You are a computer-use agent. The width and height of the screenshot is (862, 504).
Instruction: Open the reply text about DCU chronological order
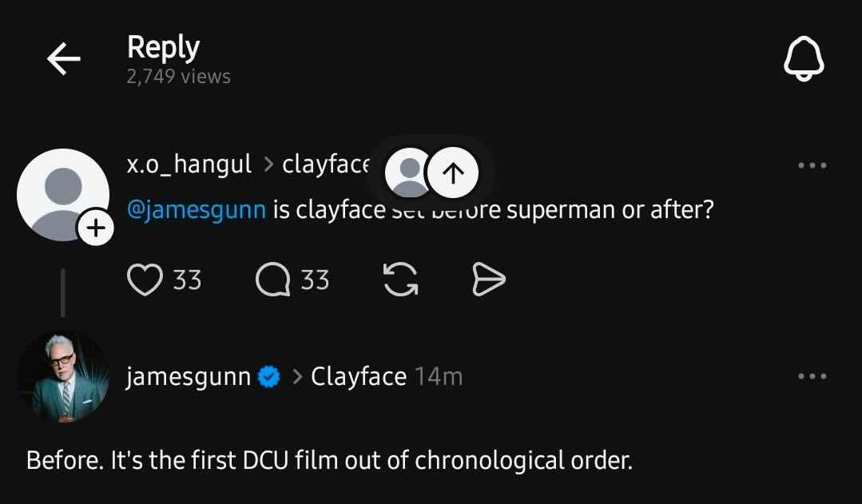coord(329,461)
